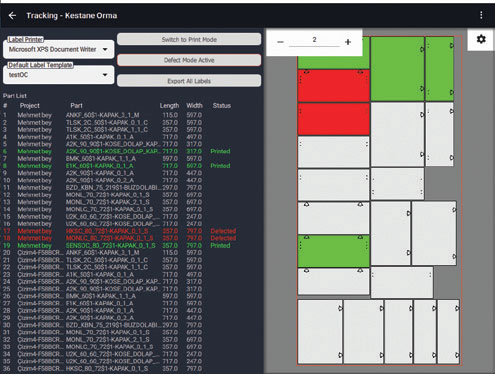This screenshot has height=374, width=495.
Task: Select the bottom-left gray panel piece
Action: click(x=320, y=331)
